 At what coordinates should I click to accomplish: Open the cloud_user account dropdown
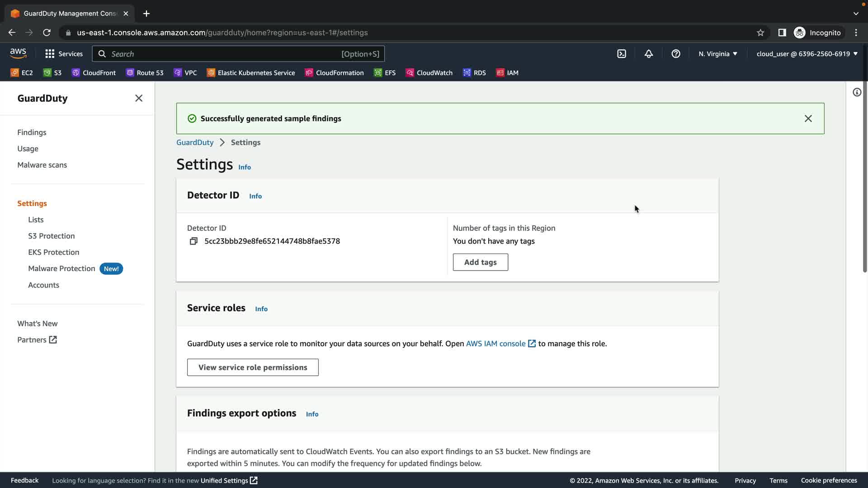point(807,54)
